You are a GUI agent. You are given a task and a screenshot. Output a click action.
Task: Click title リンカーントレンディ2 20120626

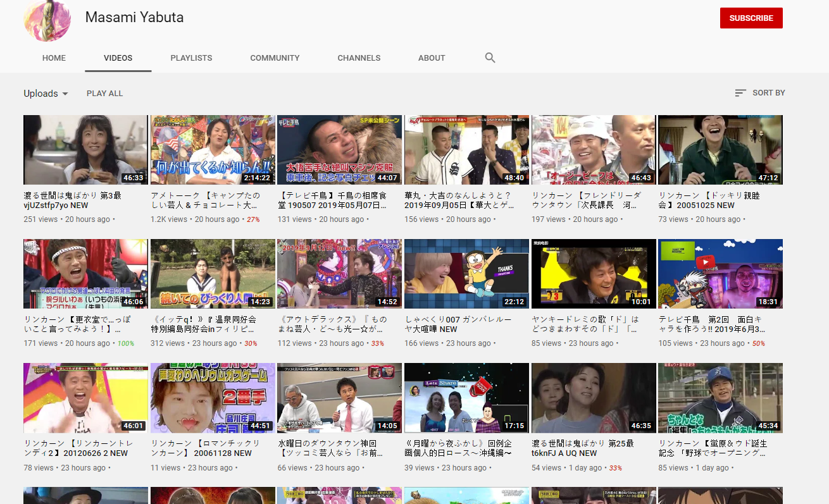(x=78, y=448)
